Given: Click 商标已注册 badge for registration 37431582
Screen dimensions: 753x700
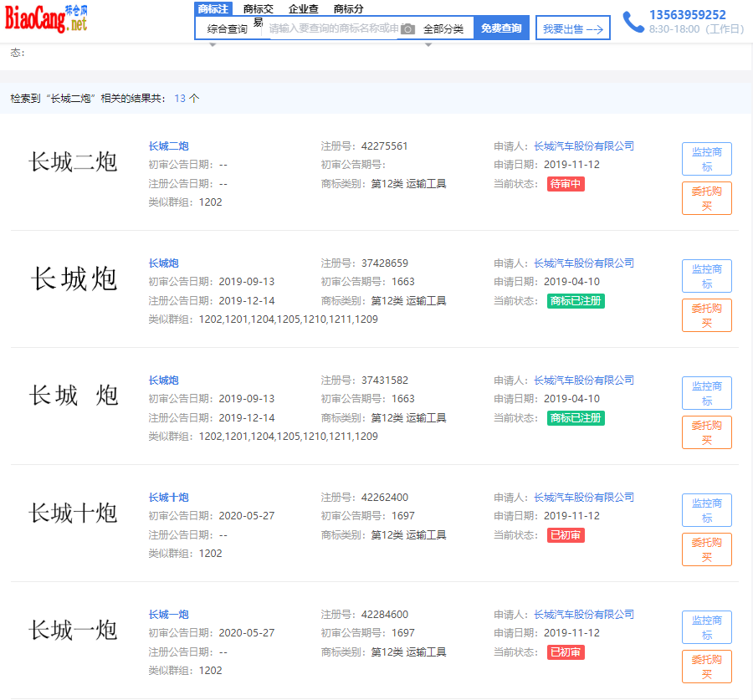Looking at the screenshot, I should [x=576, y=418].
